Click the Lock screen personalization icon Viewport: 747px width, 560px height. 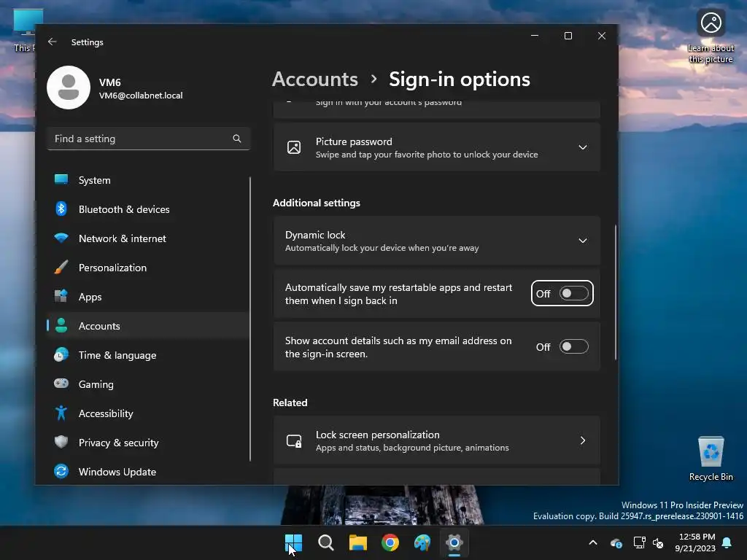click(294, 441)
